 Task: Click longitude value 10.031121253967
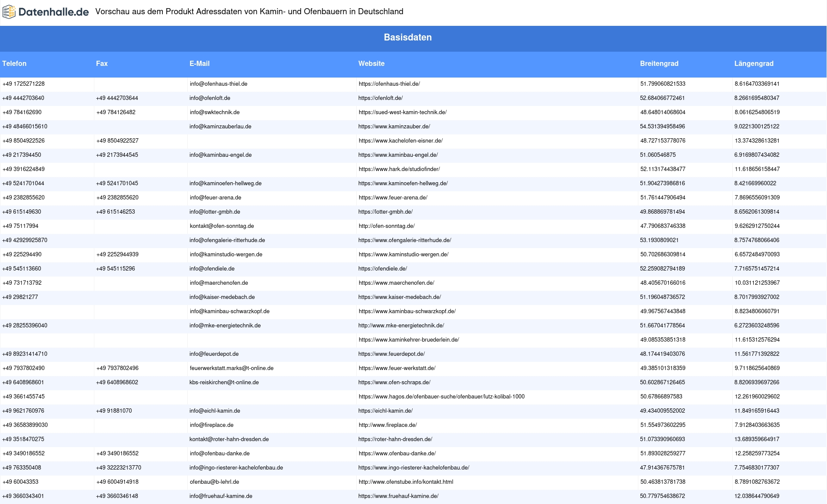coord(757,283)
